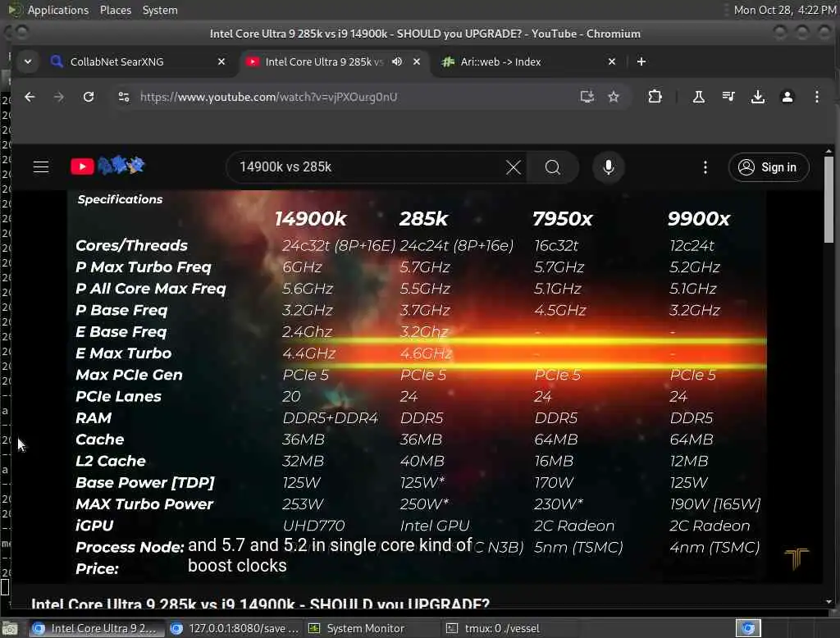Open the Chrome Labs flask icon
This screenshot has width=840, height=638.
pos(699,97)
